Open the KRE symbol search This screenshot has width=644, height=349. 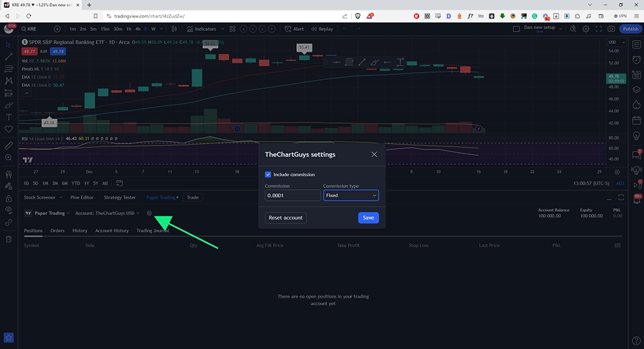(29, 29)
